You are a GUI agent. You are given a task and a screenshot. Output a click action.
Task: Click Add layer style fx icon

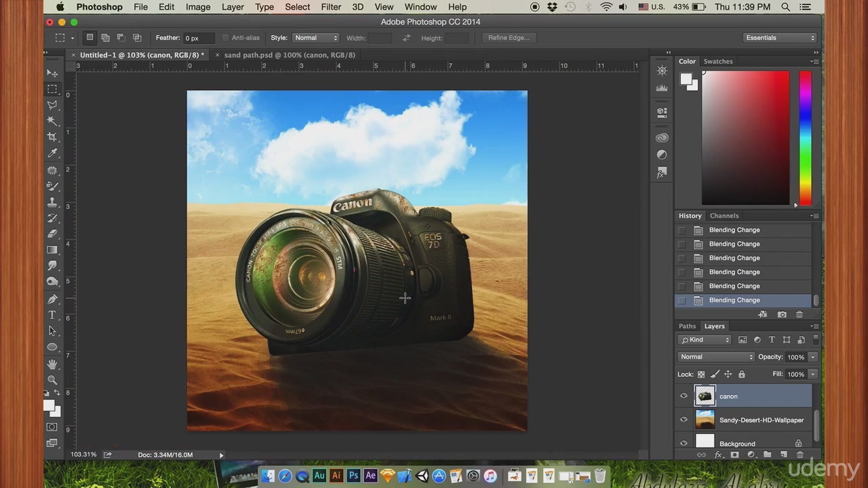point(718,455)
